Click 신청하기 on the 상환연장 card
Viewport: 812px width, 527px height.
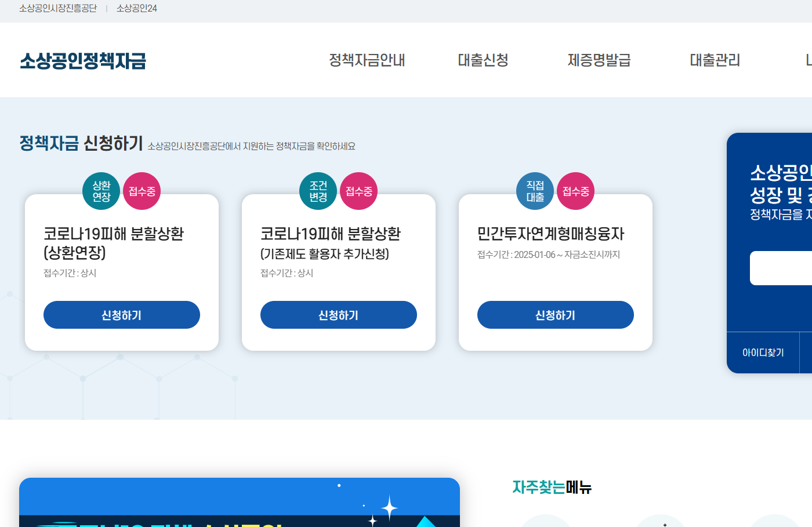click(122, 314)
